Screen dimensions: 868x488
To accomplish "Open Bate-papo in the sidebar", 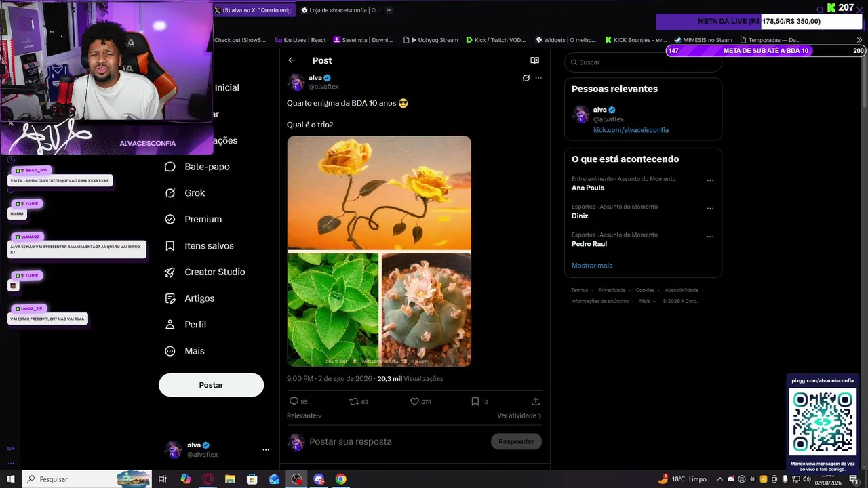I will (x=197, y=167).
